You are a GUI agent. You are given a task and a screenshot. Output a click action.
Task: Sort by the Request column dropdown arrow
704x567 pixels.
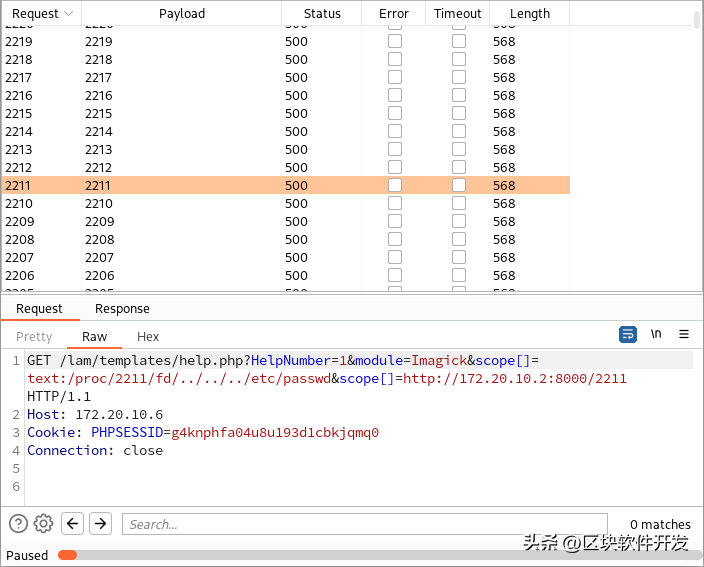pos(68,14)
